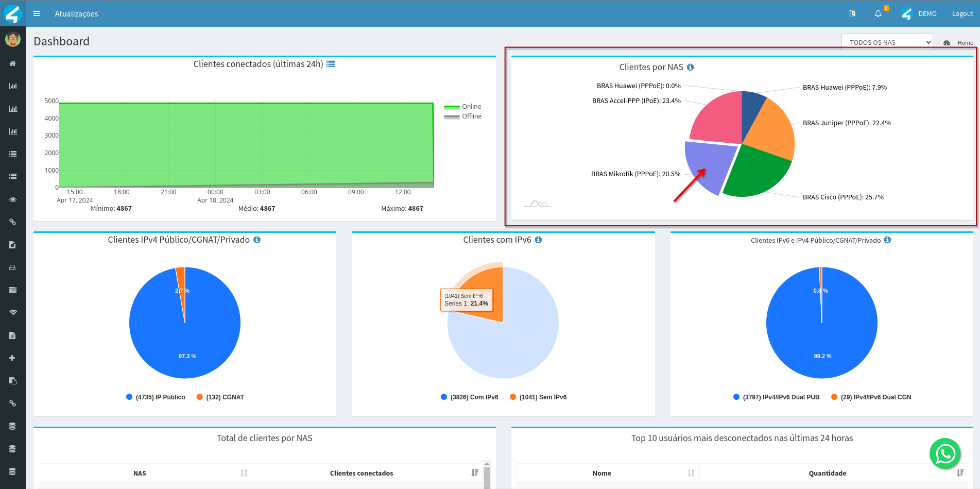Screen dimensions: 980x489
Task: Click the language translate icon in header
Action: coord(852,13)
